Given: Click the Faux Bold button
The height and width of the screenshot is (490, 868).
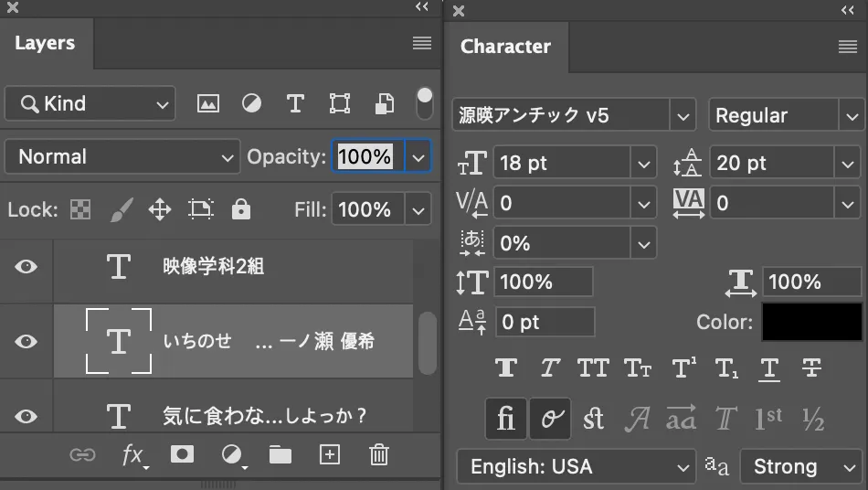Looking at the screenshot, I should click(x=506, y=368).
